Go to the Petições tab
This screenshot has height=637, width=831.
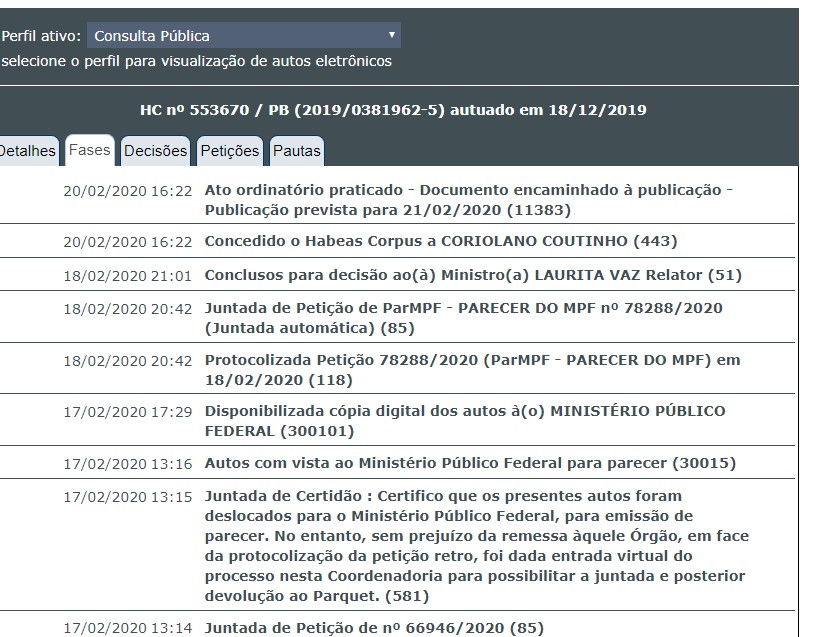point(229,151)
